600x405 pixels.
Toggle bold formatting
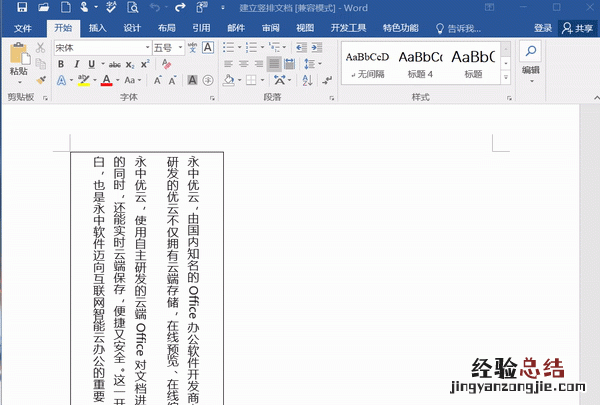61,64
